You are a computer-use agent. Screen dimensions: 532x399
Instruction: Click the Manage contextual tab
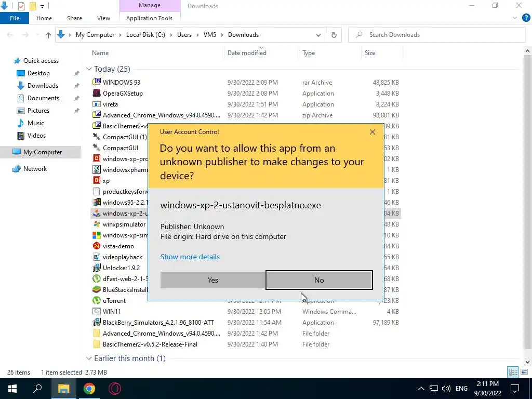[x=149, y=5]
